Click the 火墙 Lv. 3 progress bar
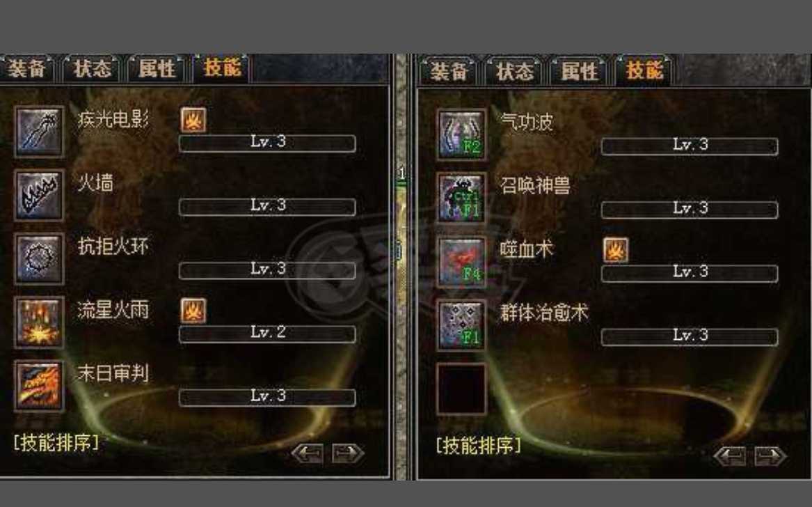812x507 pixels. point(267,206)
